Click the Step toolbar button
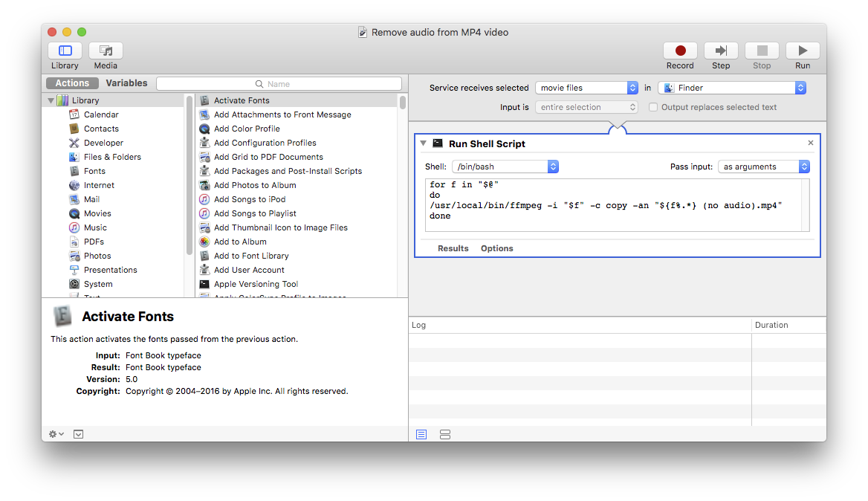The height and width of the screenshot is (501, 868). point(721,51)
